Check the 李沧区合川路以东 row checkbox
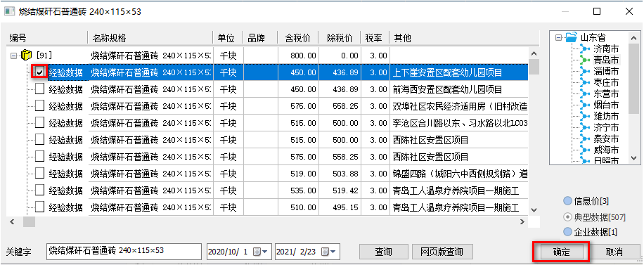 coord(40,123)
